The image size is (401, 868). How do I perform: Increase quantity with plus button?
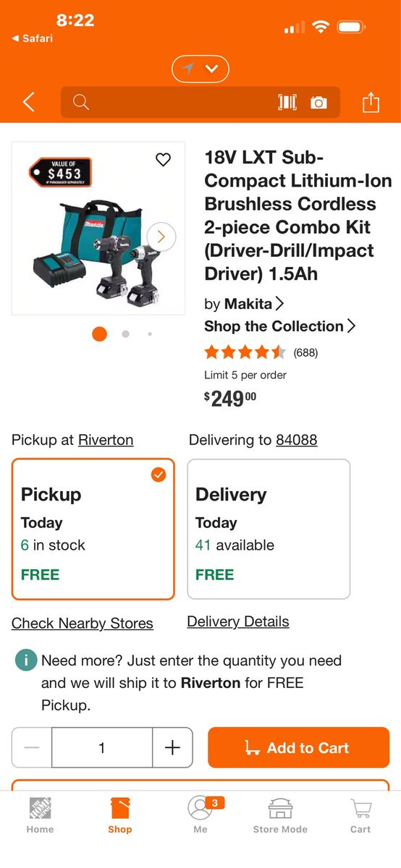click(x=172, y=748)
